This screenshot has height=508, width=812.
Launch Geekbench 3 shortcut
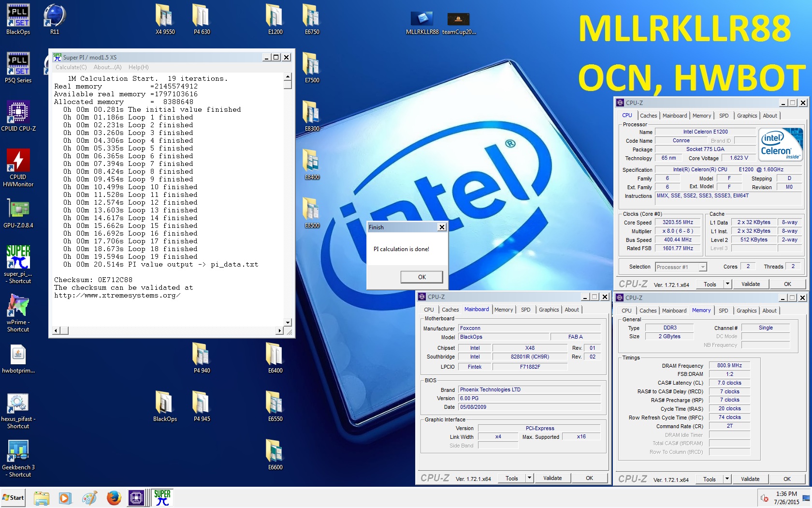18,459
